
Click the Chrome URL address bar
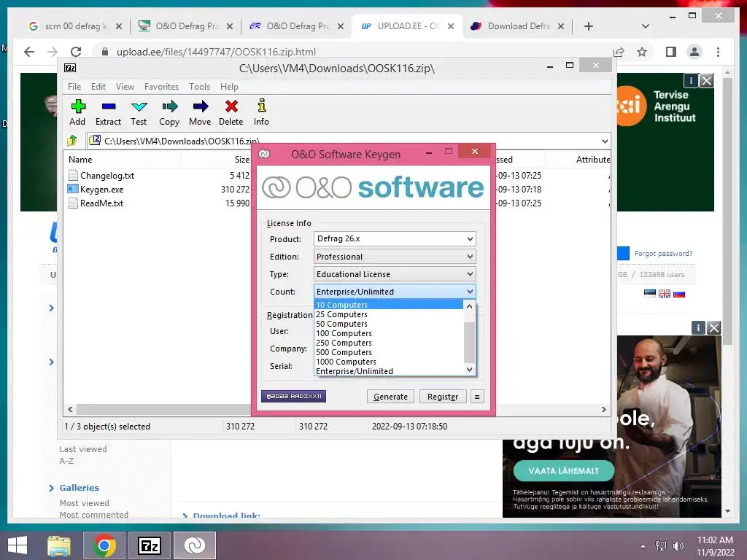click(x=352, y=52)
